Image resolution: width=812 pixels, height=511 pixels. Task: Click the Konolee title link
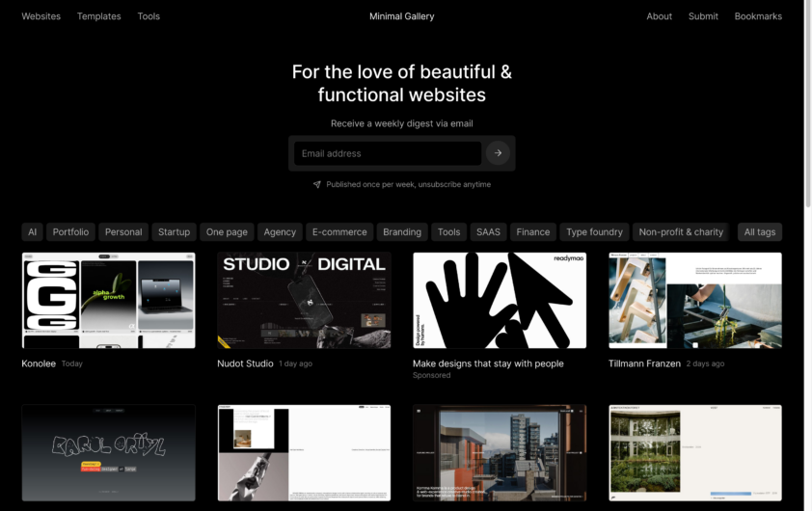39,363
